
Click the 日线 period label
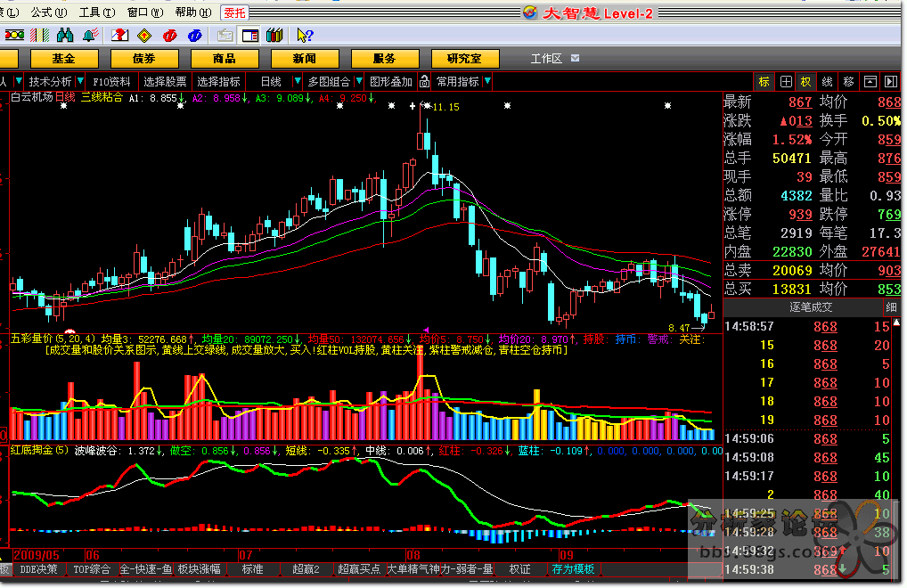271,82
